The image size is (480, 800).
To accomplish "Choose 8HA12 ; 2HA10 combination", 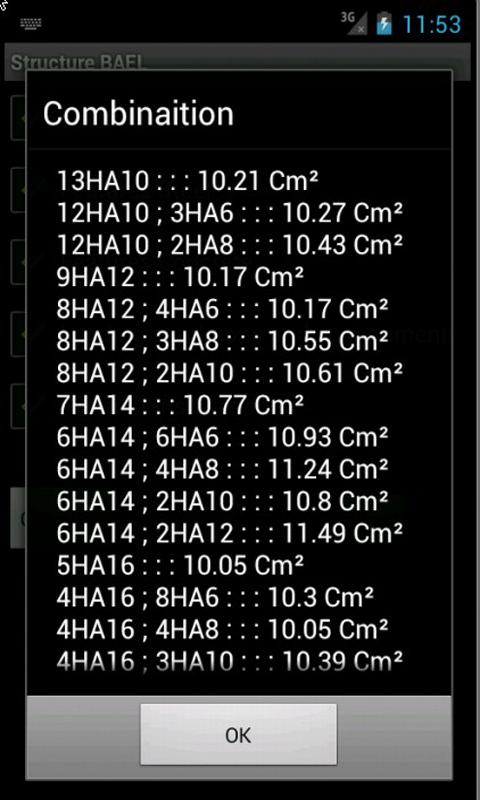I will click(x=230, y=373).
